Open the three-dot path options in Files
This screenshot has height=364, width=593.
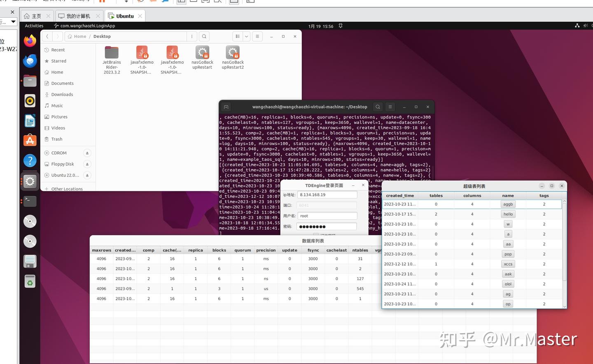[192, 36]
